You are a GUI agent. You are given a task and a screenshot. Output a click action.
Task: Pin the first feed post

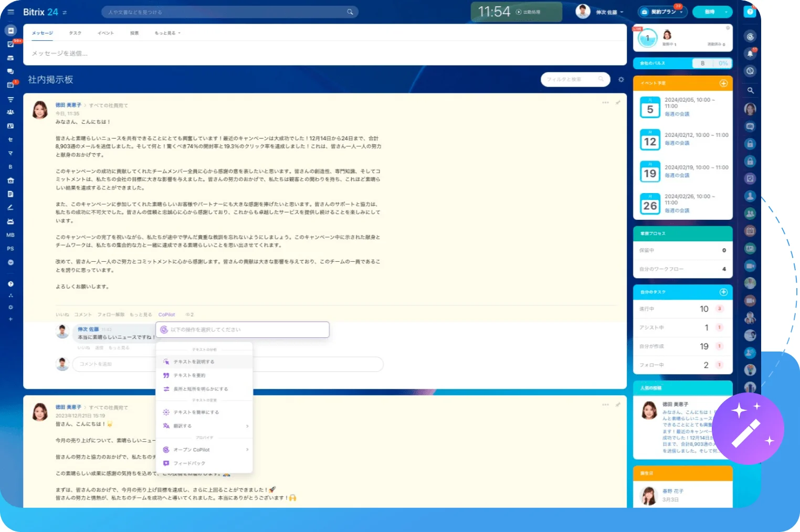618,103
